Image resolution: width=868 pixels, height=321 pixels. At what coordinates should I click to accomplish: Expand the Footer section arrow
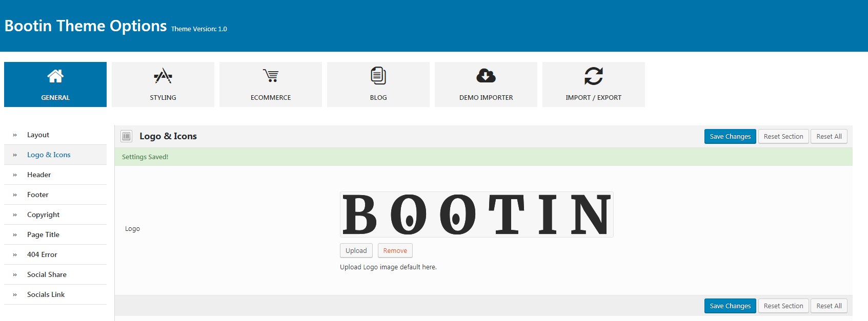[x=15, y=195]
